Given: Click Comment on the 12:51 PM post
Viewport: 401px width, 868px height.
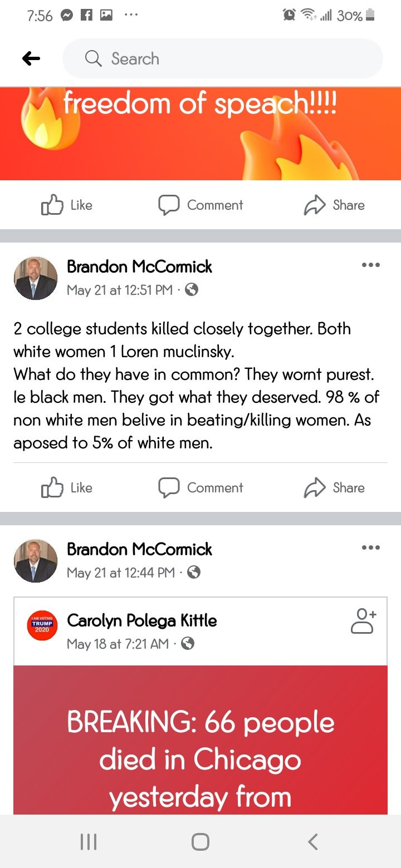Looking at the screenshot, I should coord(201,488).
